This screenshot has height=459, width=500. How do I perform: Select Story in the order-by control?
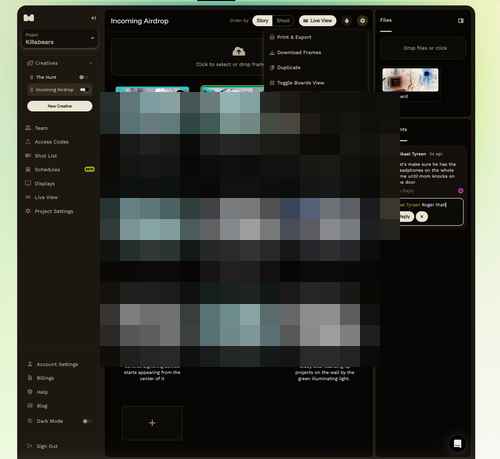coord(262,21)
